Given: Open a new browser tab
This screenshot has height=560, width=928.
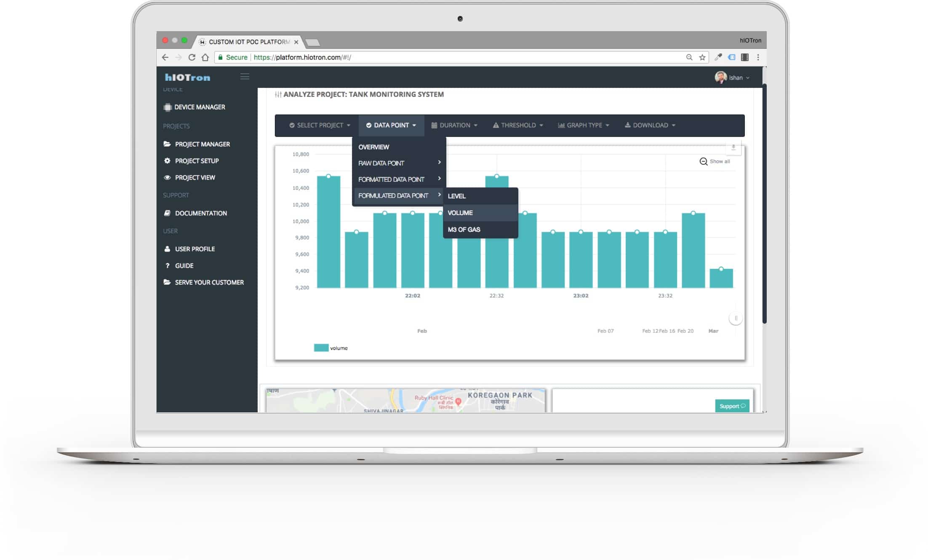Looking at the screenshot, I should pos(312,42).
